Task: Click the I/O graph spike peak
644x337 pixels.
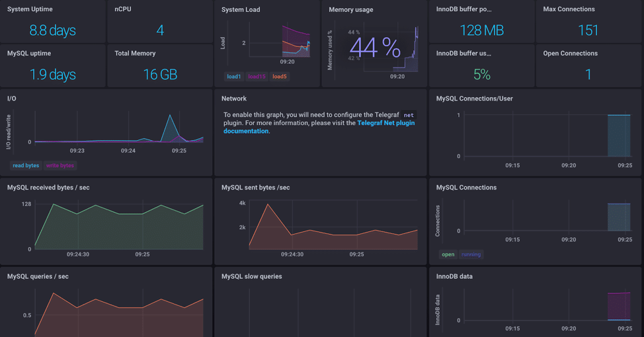Action: coord(171,116)
